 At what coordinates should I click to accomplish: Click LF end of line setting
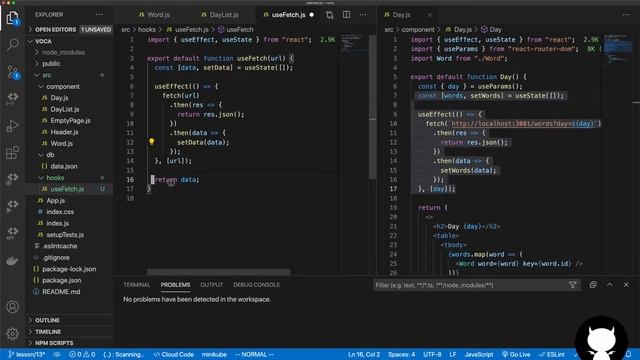click(453, 354)
